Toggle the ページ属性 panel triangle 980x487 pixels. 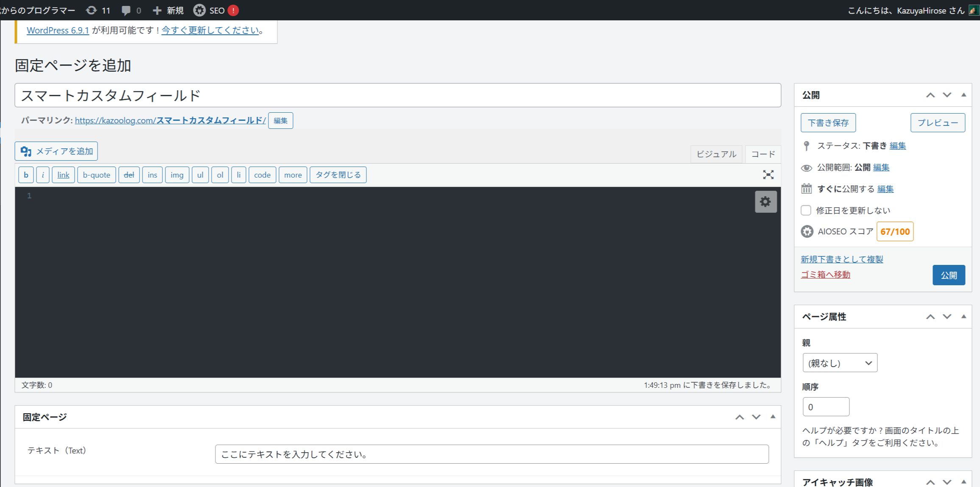[x=963, y=317]
